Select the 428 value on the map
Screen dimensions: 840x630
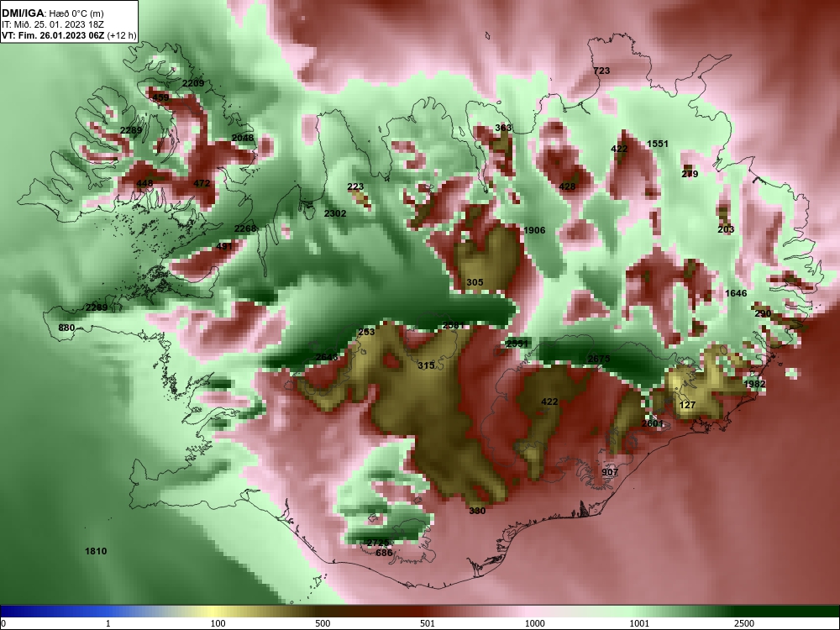567,186
